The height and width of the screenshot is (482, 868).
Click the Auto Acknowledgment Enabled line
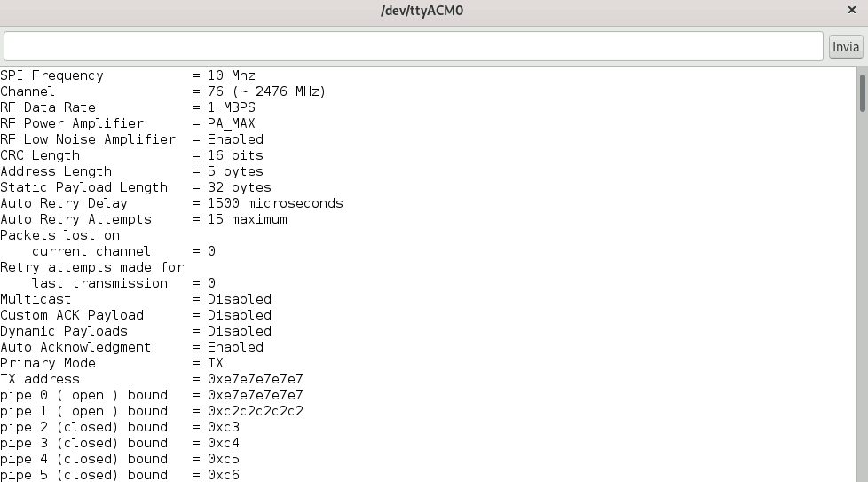[131, 347]
